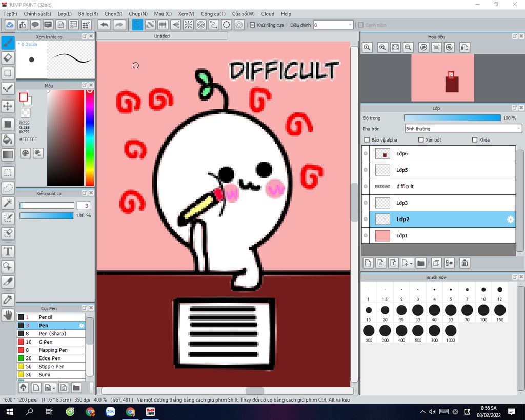Toggle visibility of Lớp6 layer
The image size is (525, 420).
[x=366, y=153]
